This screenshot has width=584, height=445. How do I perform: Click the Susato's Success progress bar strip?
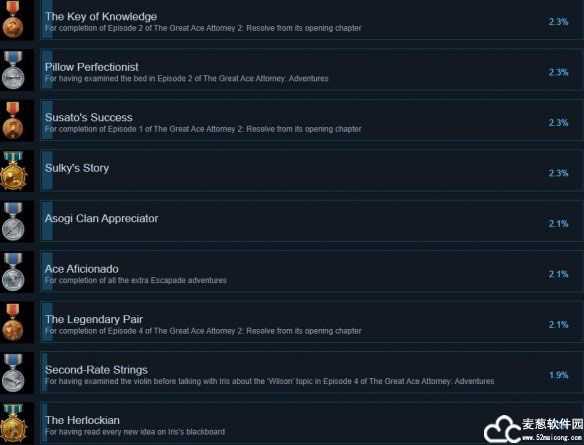[47, 121]
